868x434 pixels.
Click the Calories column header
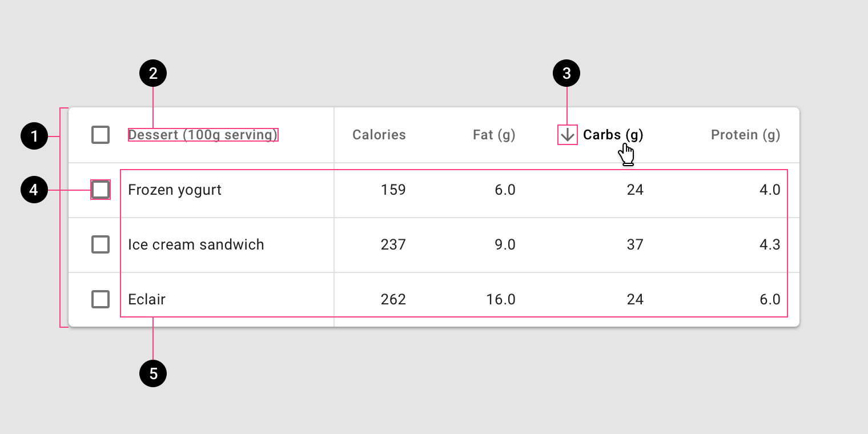[x=379, y=135]
